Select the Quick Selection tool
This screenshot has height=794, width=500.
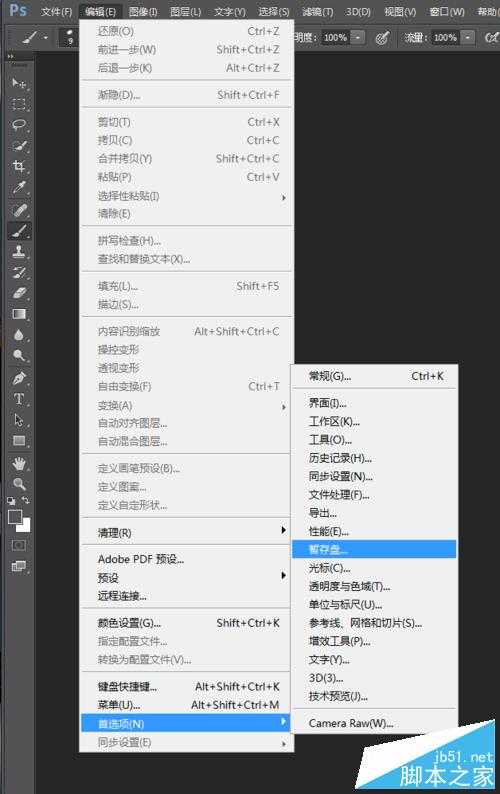[x=19, y=146]
